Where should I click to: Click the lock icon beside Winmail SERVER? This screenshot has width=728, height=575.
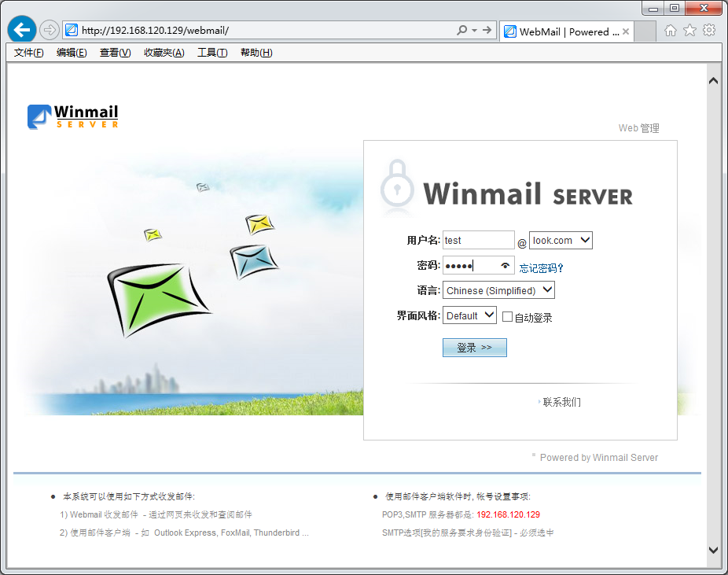397,184
